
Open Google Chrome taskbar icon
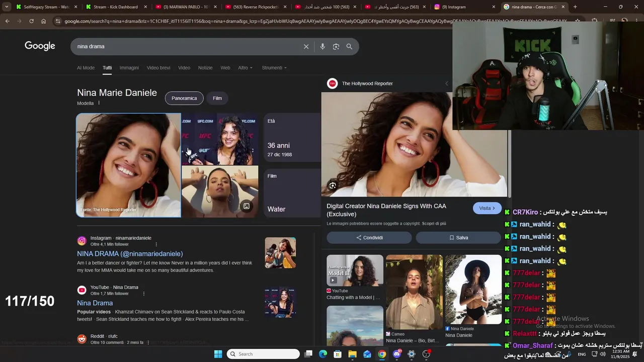382,354
